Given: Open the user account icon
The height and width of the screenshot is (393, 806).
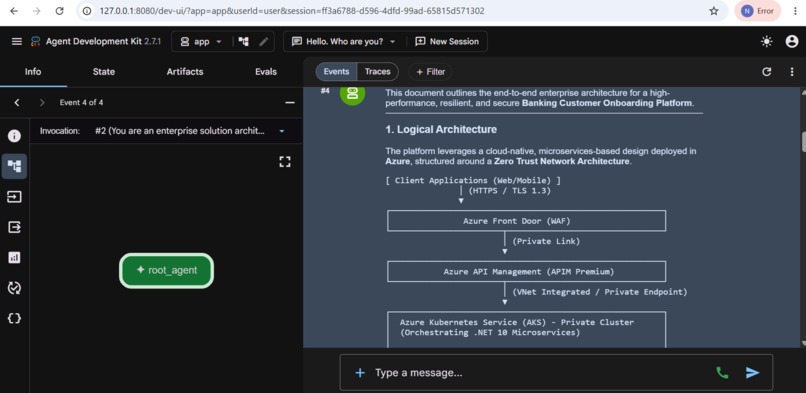Looking at the screenshot, I should click(x=792, y=42).
